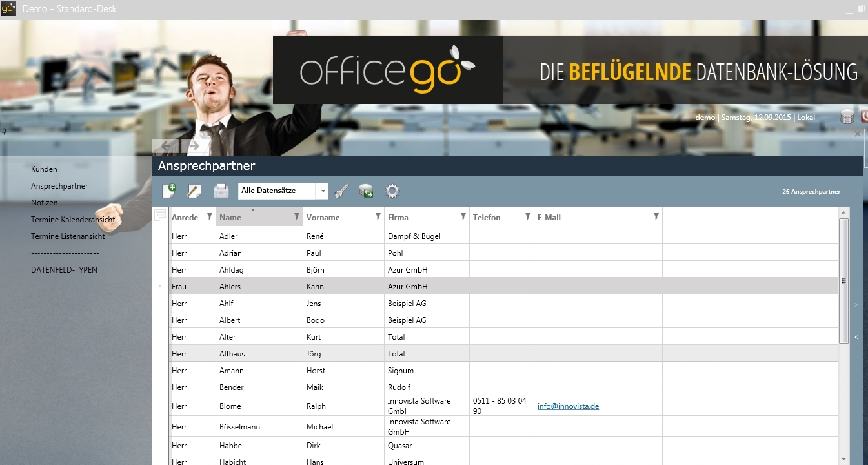The width and height of the screenshot is (868, 465).
Task: Open the edit record pencil icon
Action: pos(194,191)
